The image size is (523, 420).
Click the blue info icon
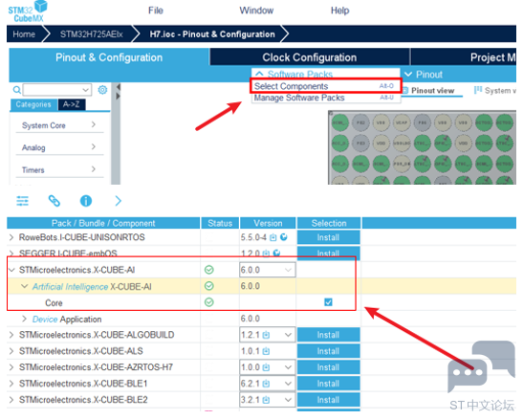[x=86, y=201]
